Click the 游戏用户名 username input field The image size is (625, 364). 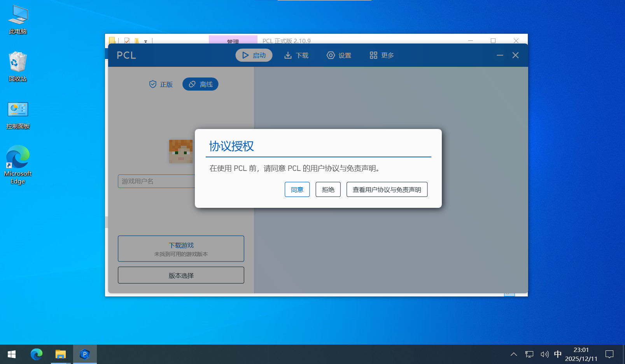click(156, 181)
